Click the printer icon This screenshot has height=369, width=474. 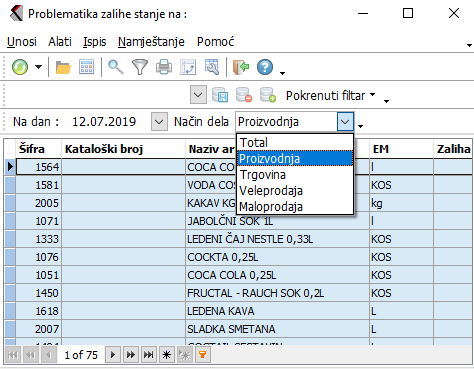pos(164,67)
